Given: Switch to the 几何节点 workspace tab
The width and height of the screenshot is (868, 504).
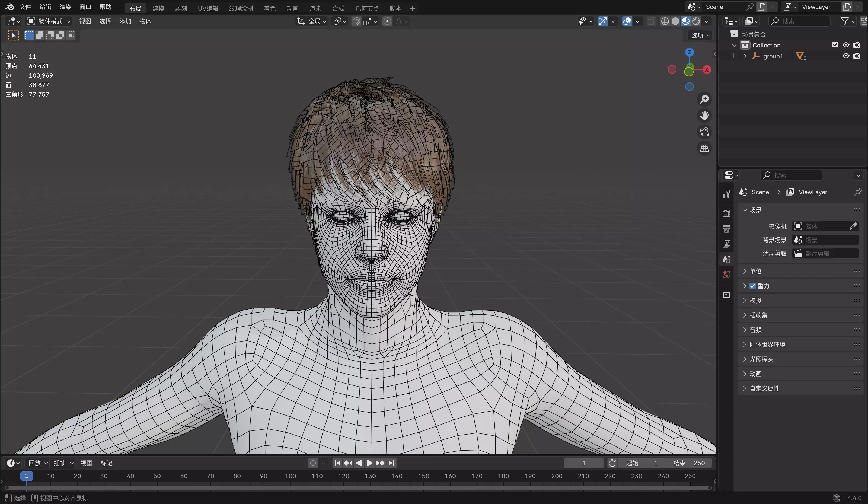Looking at the screenshot, I should (x=367, y=8).
